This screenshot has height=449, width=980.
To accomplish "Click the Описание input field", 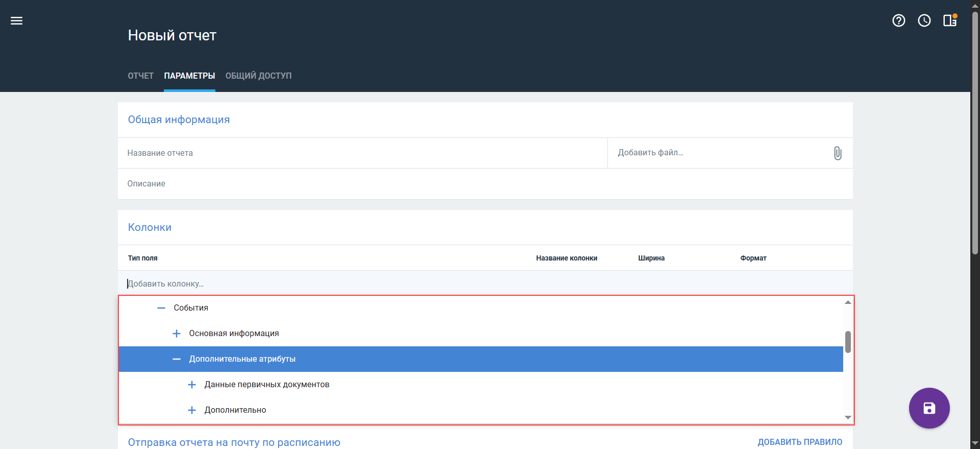I will click(x=485, y=184).
